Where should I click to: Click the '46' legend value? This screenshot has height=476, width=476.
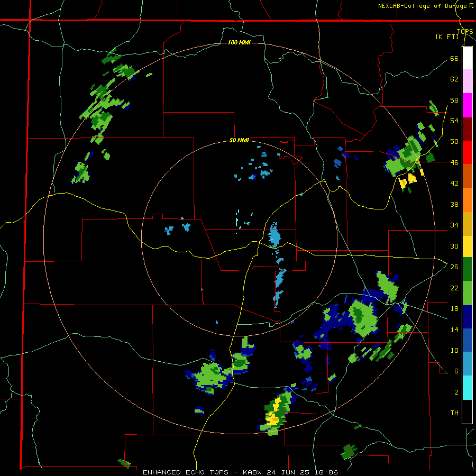click(454, 163)
